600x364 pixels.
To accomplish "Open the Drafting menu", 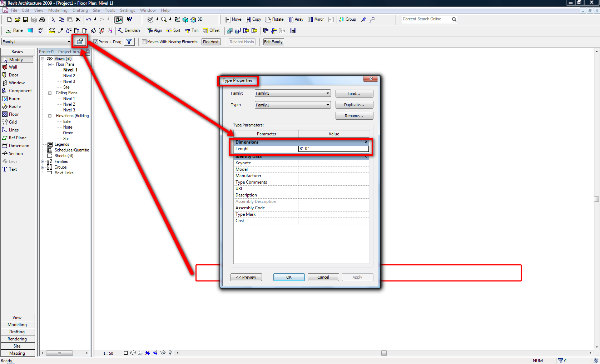I will click(x=80, y=10).
